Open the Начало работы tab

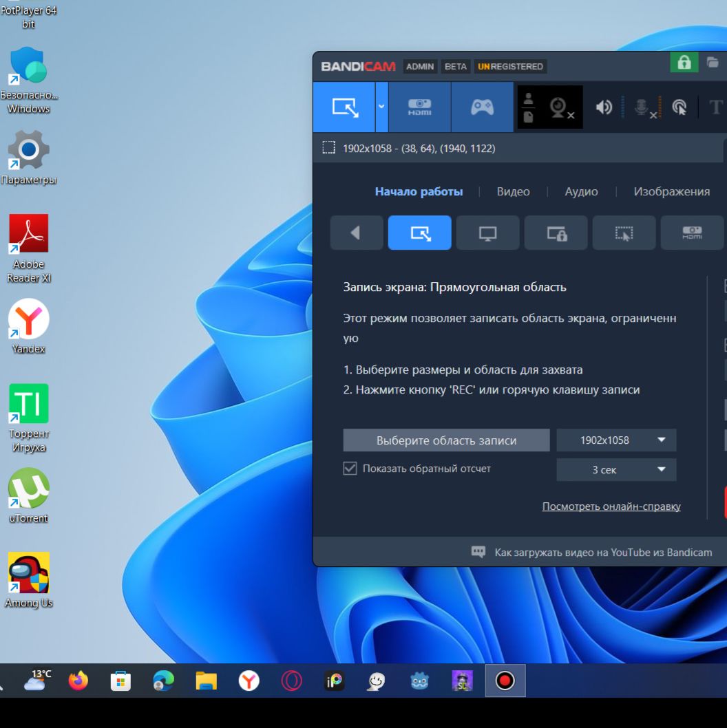pyautogui.click(x=419, y=192)
